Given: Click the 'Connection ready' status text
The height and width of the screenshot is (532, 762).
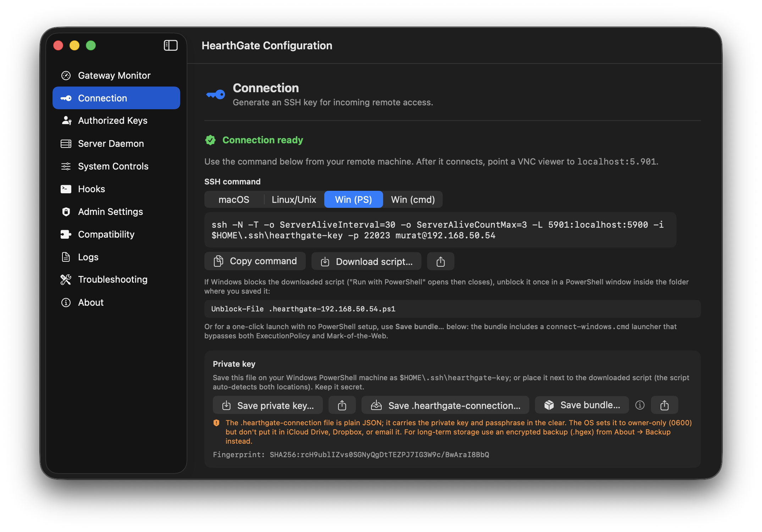Looking at the screenshot, I should tap(263, 140).
